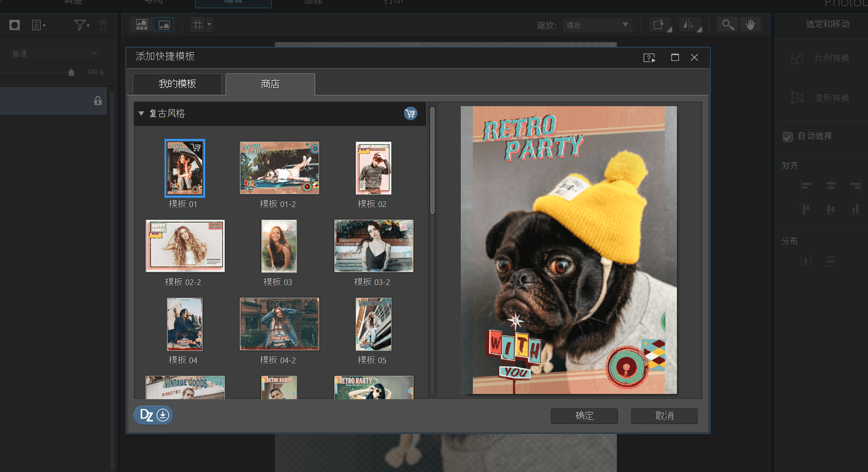The width and height of the screenshot is (868, 472).
Task: Click the filter funnel icon
Action: pos(80,25)
